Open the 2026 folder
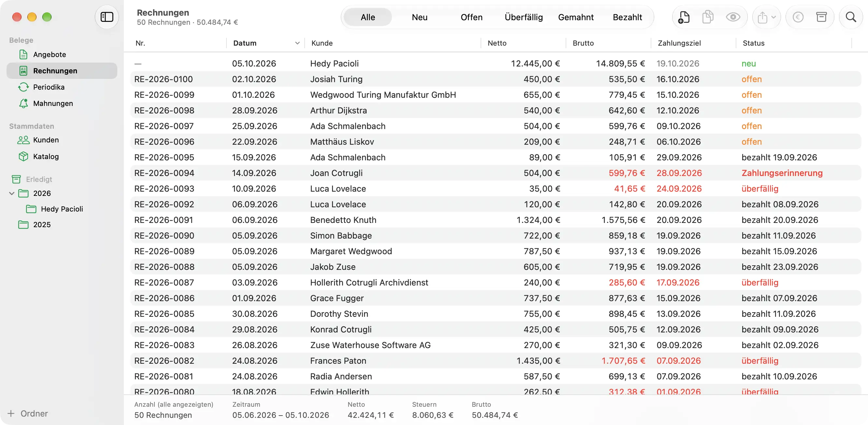Image resolution: width=868 pixels, height=425 pixels. pos(42,194)
